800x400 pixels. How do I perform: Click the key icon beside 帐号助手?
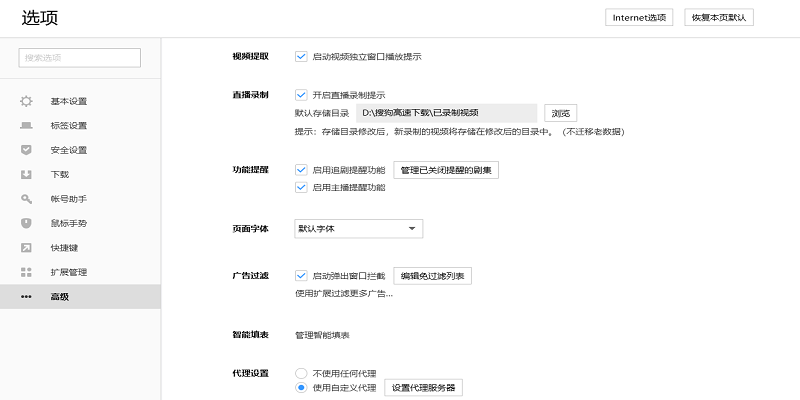pos(26,199)
